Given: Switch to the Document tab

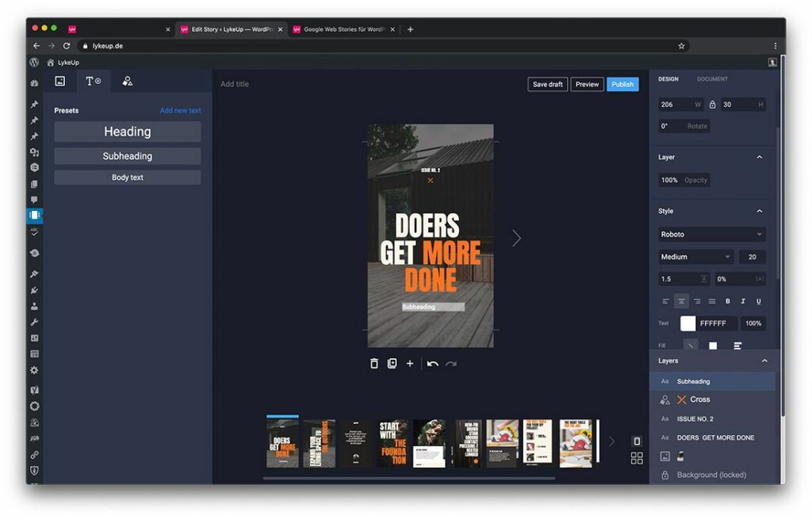Looking at the screenshot, I should (711, 78).
